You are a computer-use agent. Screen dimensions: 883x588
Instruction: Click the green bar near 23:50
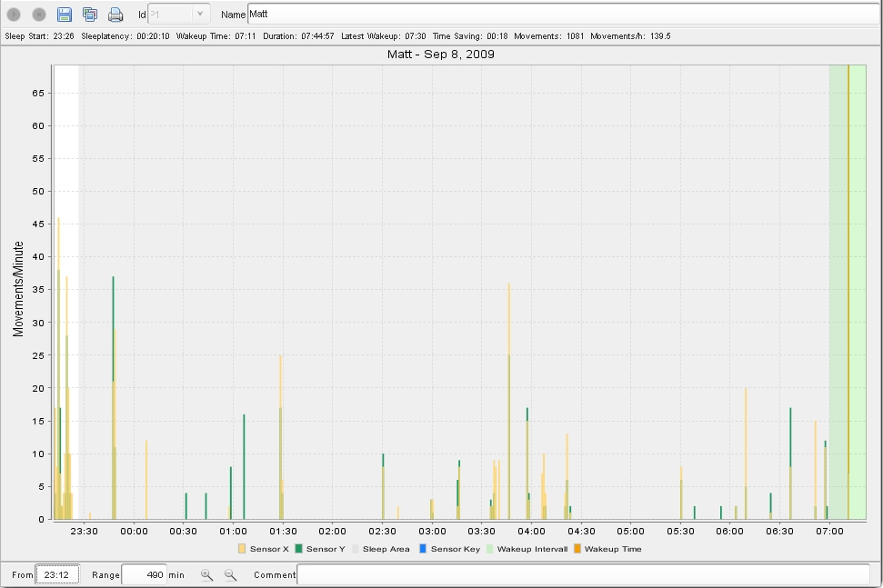pyautogui.click(x=113, y=329)
